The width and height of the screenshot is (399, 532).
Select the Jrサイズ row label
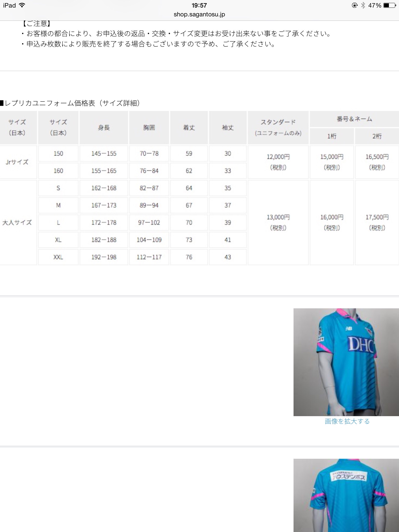tap(17, 162)
